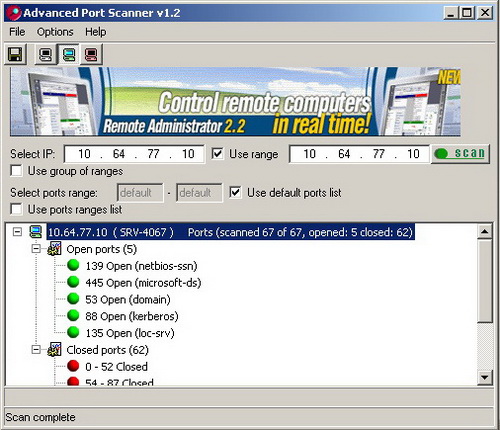Click the first default ports range field
Viewport: 500px width, 430px height.
[140, 193]
